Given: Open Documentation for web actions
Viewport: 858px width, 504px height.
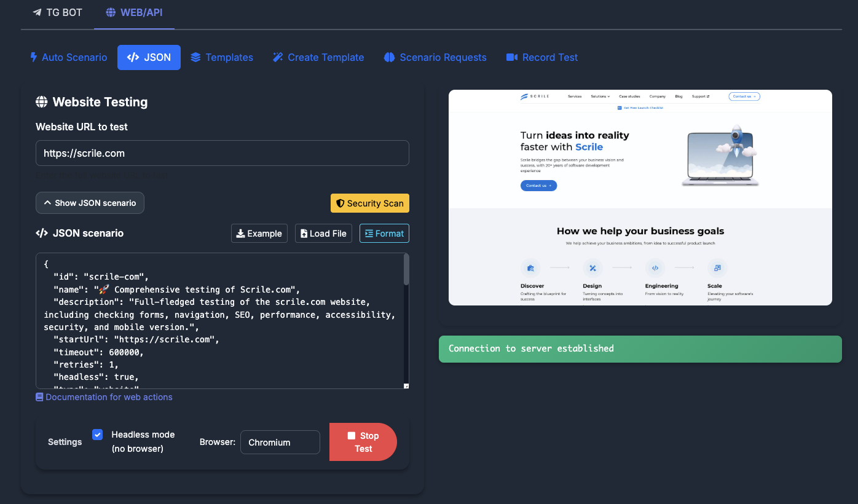Looking at the screenshot, I should (x=109, y=397).
